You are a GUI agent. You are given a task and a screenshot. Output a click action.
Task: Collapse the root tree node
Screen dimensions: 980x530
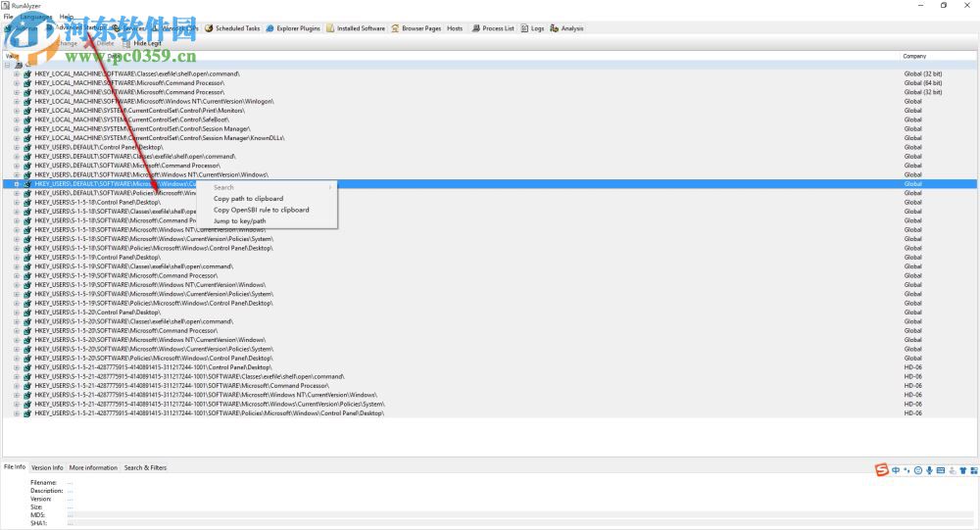[x=8, y=65]
